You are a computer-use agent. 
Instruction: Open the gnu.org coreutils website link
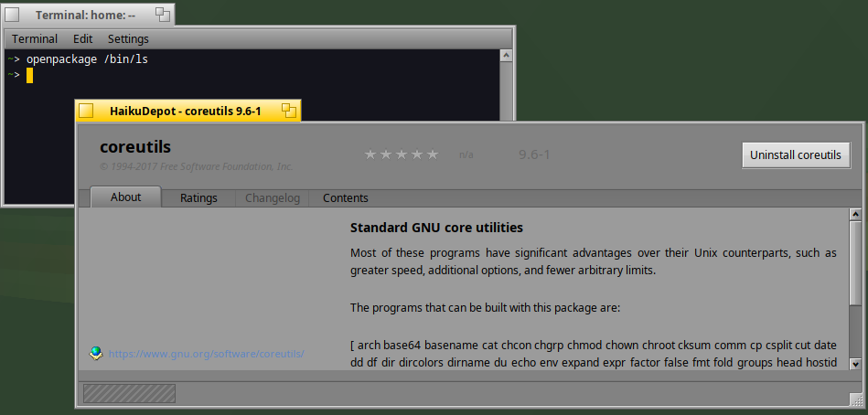(x=207, y=354)
